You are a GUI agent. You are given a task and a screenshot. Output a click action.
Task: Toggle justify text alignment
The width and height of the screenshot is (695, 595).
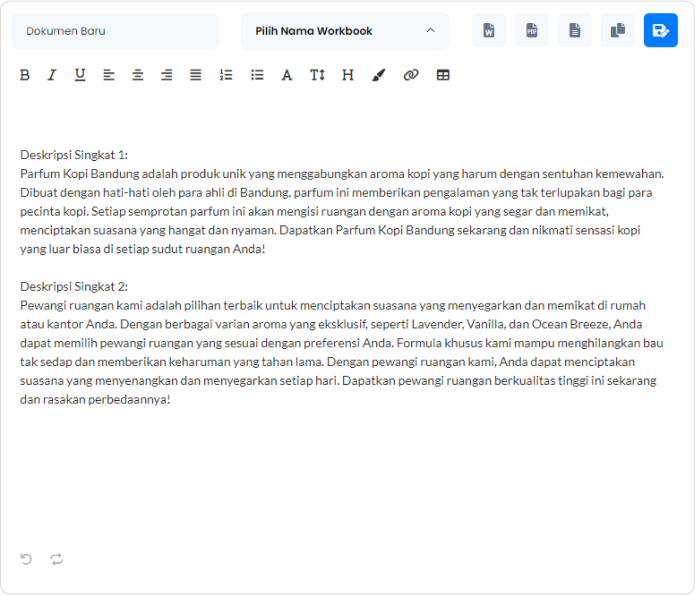click(196, 75)
